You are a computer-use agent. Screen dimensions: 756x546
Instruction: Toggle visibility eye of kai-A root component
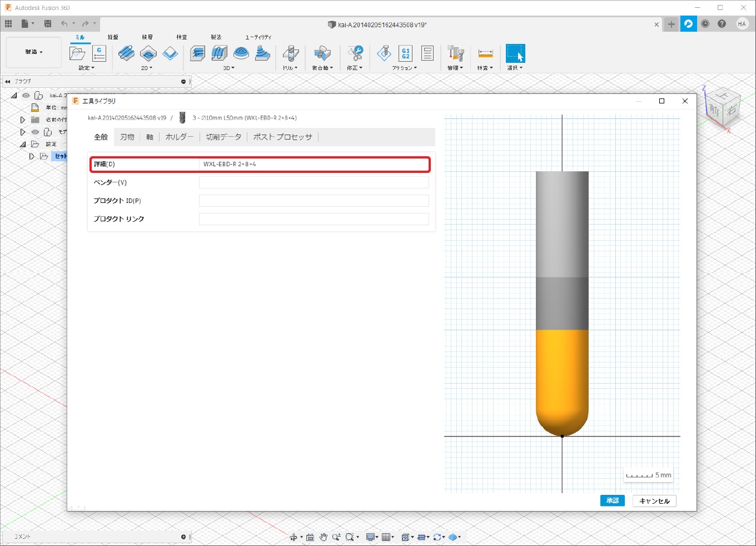click(26, 96)
